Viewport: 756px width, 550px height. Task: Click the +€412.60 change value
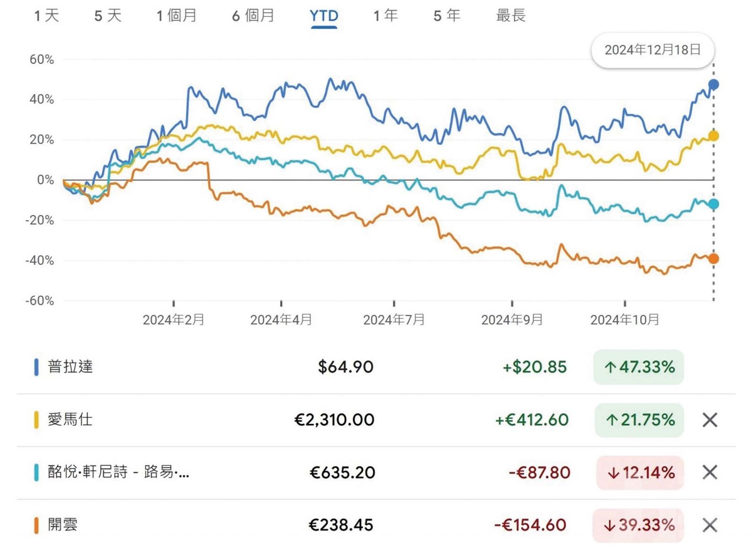point(532,420)
